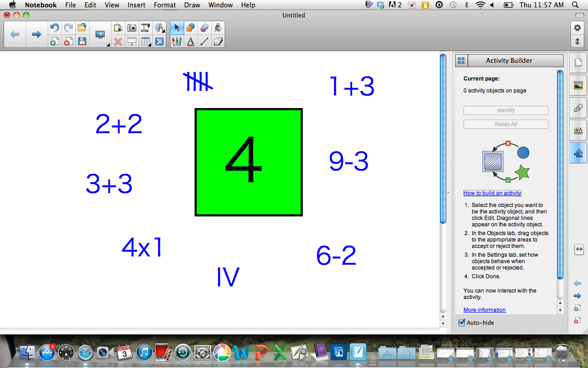Screen dimensions: 588x368
Task: Open the Insert menu
Action: [x=136, y=5]
